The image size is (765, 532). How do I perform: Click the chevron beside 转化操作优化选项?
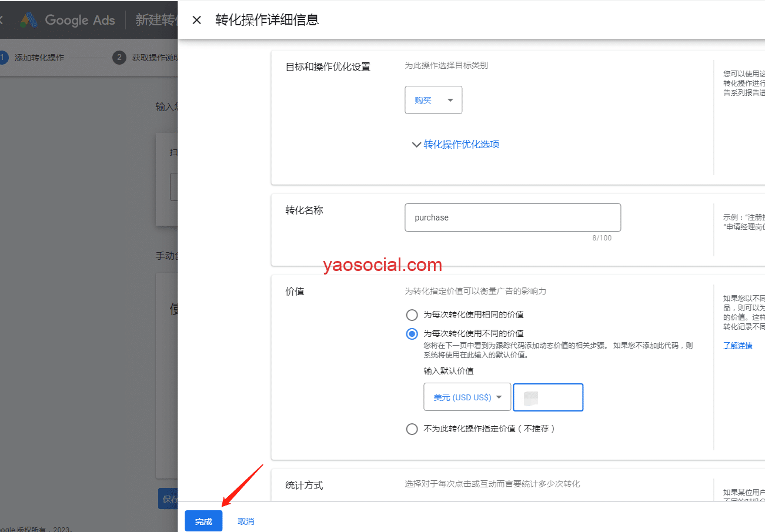click(416, 145)
